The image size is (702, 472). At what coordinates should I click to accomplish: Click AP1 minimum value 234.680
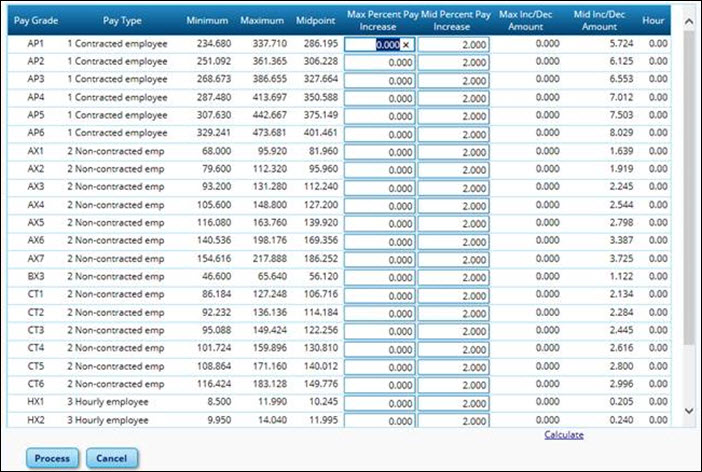[x=214, y=43]
